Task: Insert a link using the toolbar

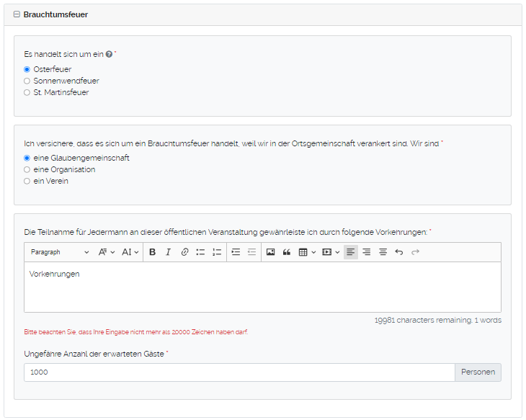Action: (184, 252)
